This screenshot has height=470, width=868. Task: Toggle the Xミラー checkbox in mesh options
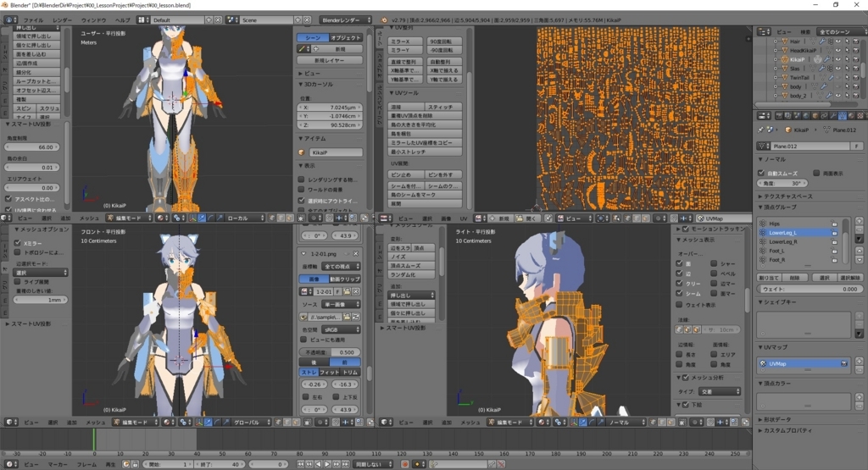click(18, 243)
